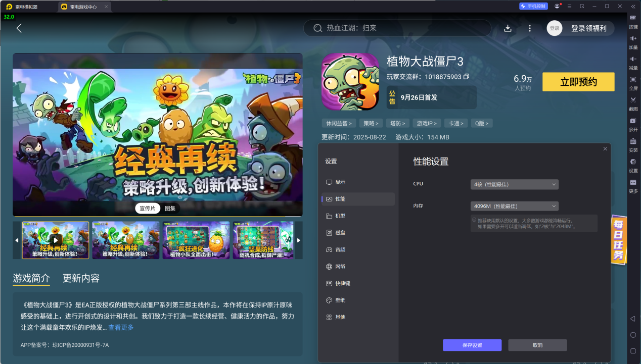Select 磁盘 in settings sidebar
Screen dimensions: 641x364
point(358,233)
